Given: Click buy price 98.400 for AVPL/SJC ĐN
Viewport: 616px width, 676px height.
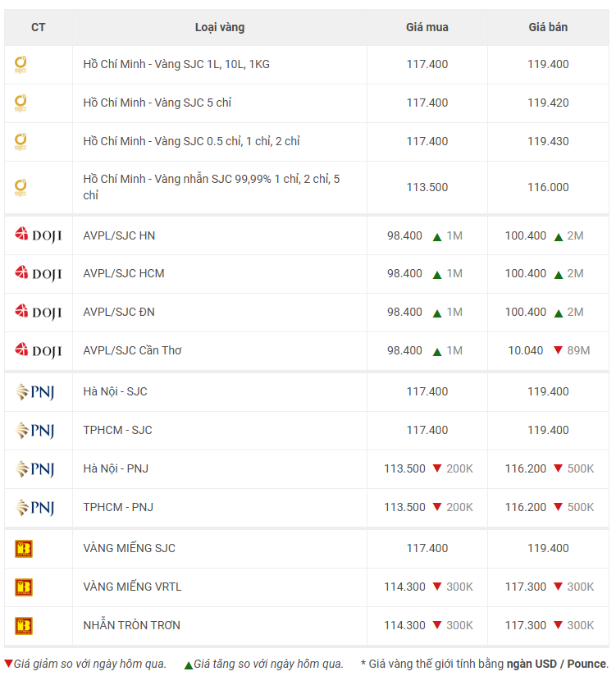Looking at the screenshot, I should (x=404, y=312).
